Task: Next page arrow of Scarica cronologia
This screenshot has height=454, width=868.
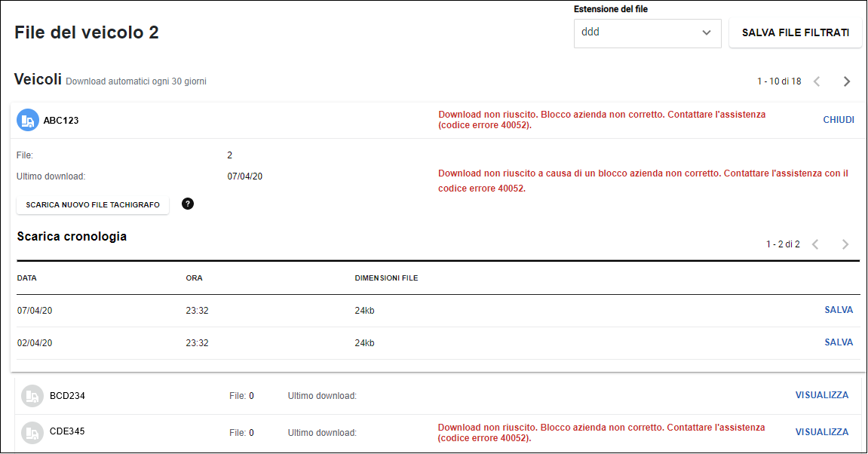Action: point(845,244)
